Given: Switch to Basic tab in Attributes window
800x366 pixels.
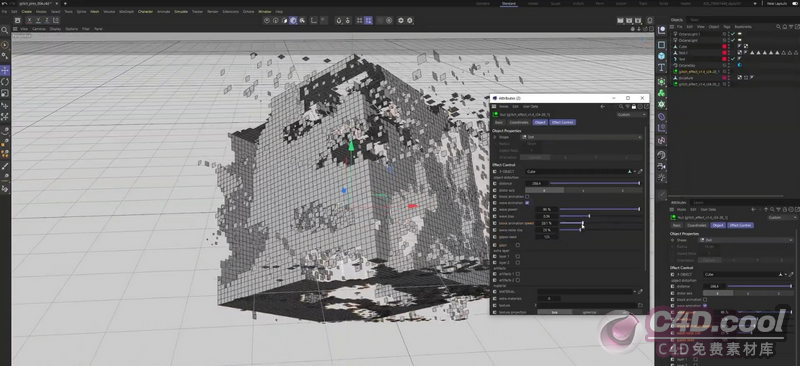Looking at the screenshot, I should pyautogui.click(x=498, y=123).
